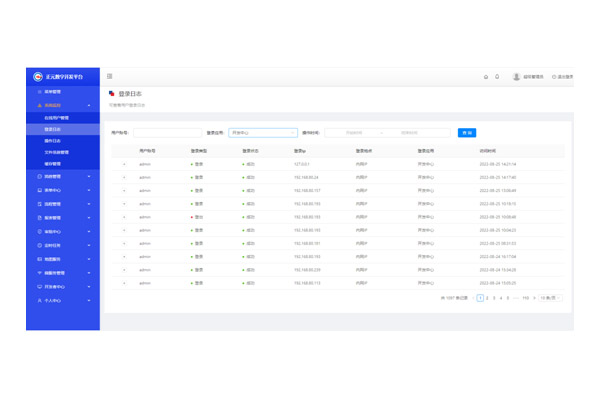Expand the row with IP 127.0.0.1

tap(124, 164)
